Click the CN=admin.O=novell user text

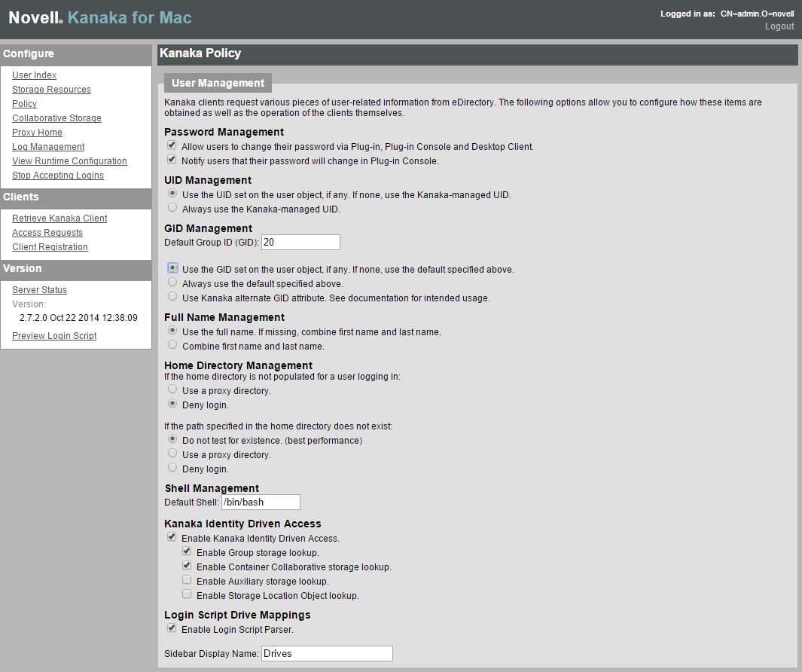click(757, 14)
